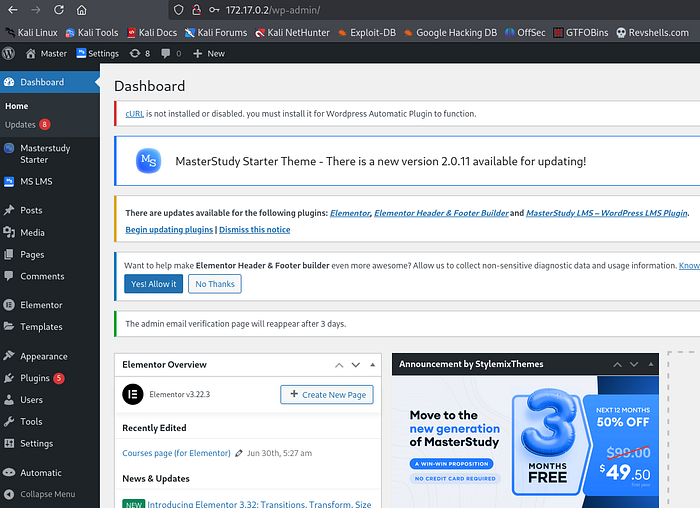Open the browser home page icon
Viewport: 700px width, 508px height.
[x=81, y=10]
